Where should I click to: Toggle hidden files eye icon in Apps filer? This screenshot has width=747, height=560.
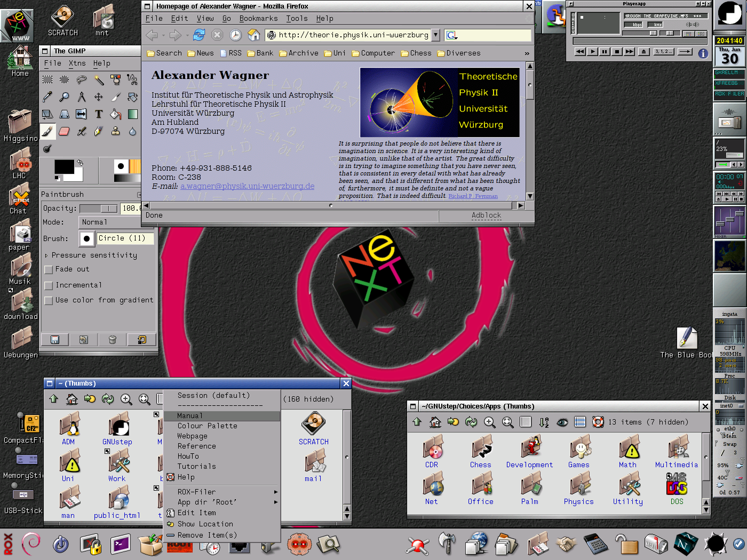click(562, 422)
